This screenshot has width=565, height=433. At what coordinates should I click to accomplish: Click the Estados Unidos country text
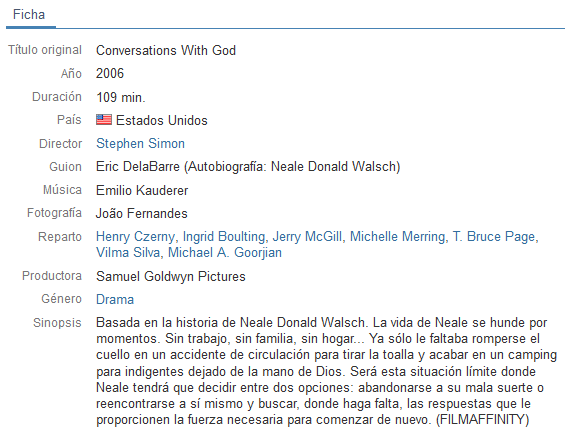(162, 120)
